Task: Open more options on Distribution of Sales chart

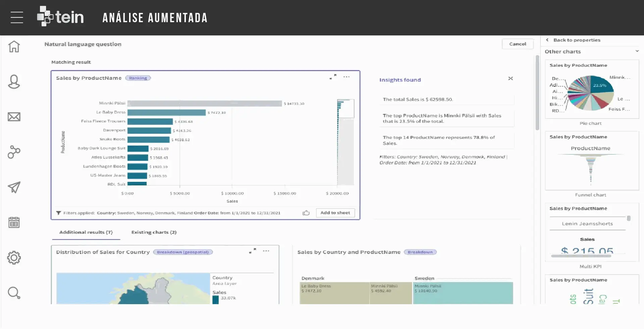Action: 266,251
